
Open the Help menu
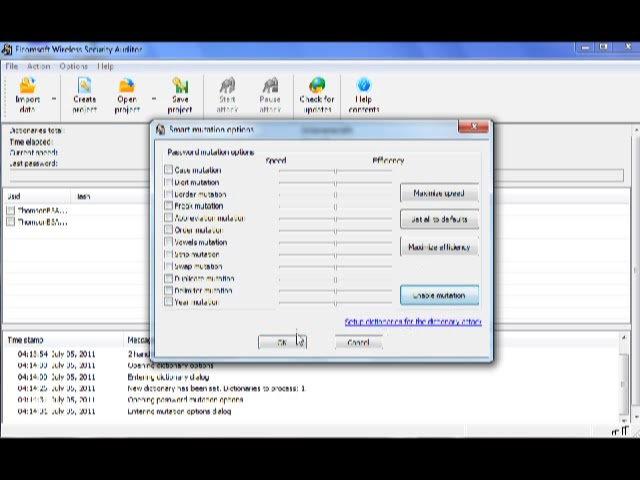coord(105,66)
